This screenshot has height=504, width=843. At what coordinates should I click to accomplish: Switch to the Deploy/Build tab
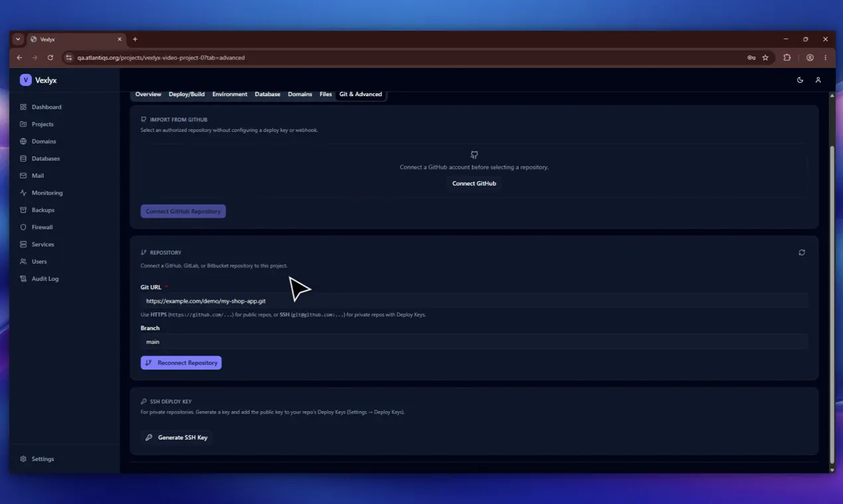187,94
